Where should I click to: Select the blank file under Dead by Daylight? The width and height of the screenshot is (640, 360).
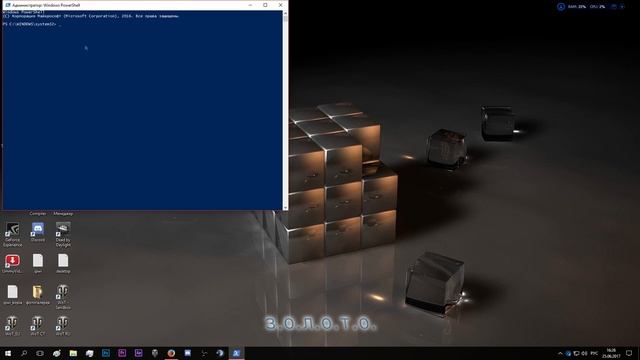63,263
